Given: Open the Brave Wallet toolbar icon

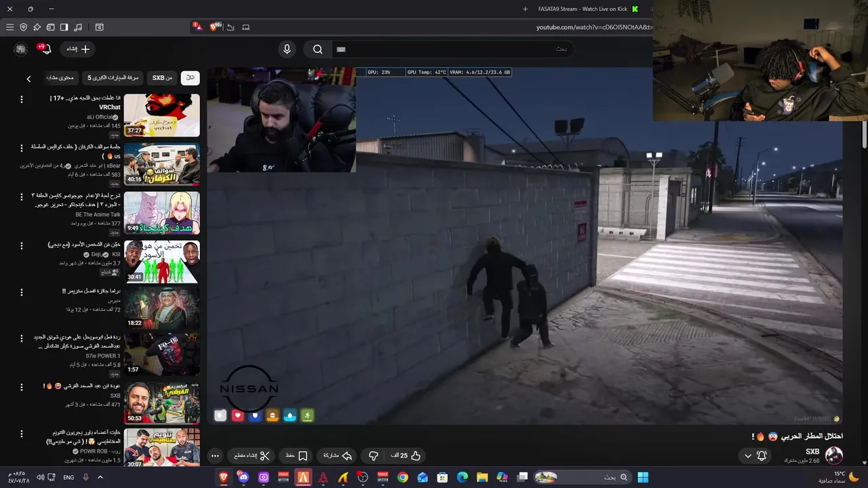Looking at the screenshot, I should coord(50,27).
